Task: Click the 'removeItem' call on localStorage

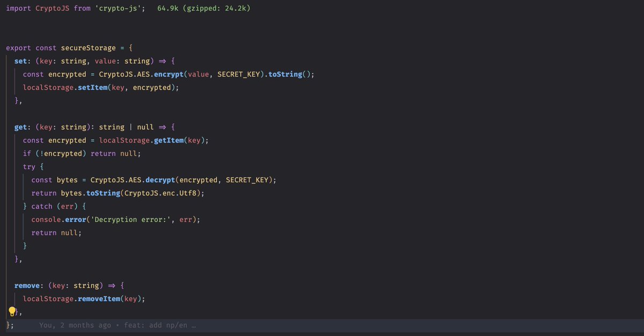Action: pos(99,298)
